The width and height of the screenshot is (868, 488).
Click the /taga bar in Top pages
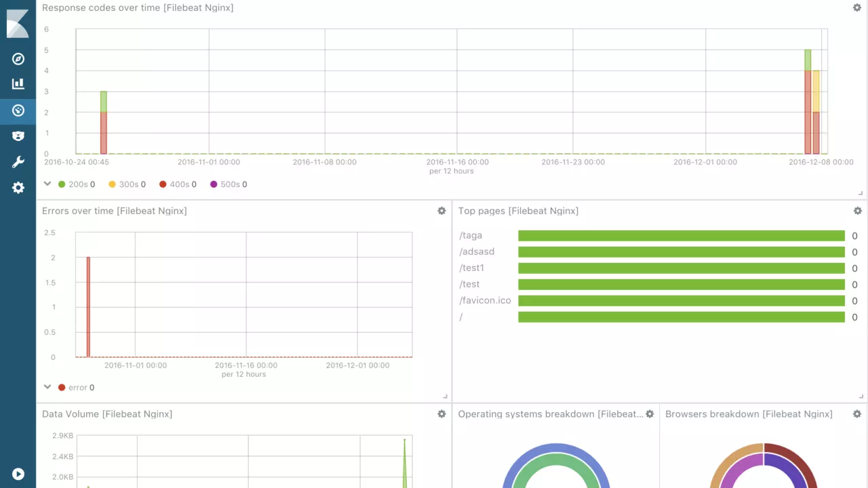pos(681,236)
